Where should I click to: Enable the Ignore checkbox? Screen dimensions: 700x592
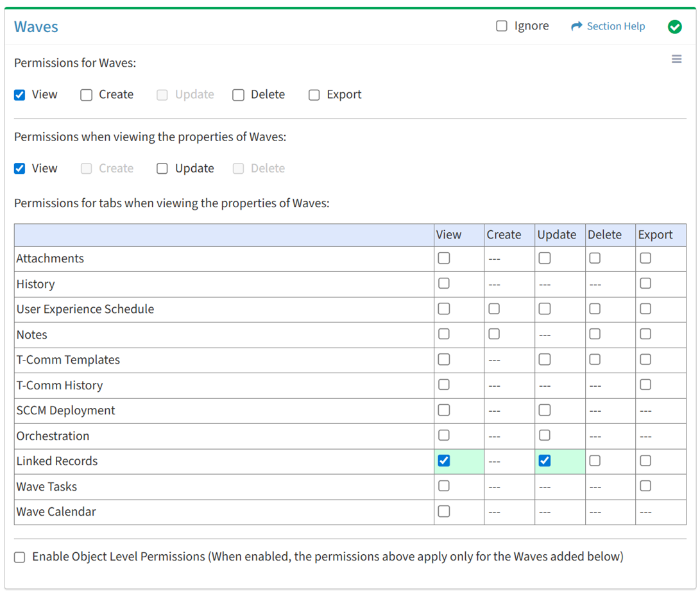coord(502,26)
